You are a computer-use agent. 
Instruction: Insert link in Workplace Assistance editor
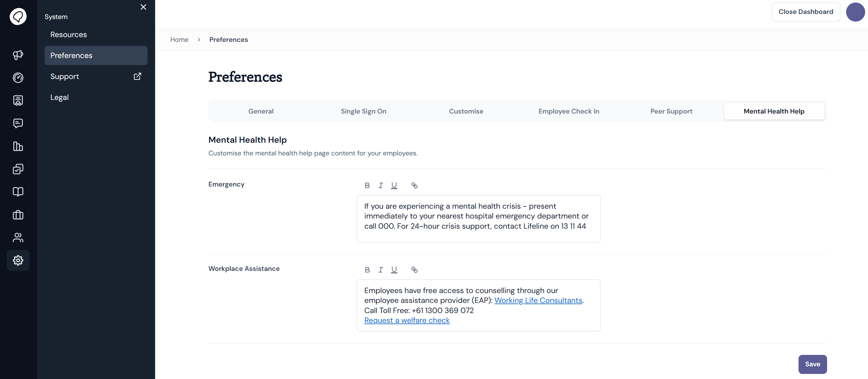(414, 270)
